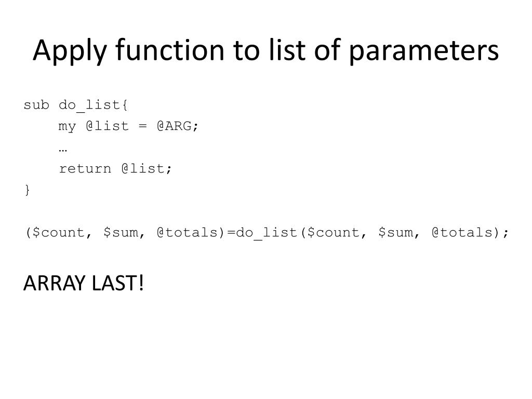Click the slide title 'Apply function to list of parameters'
532x399 pixels.
coord(265,50)
